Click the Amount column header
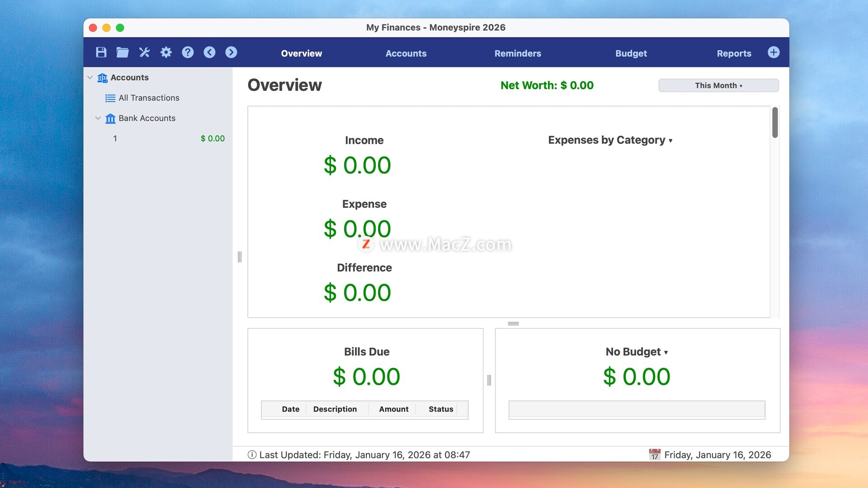Screen dimensions: 868x488 pyautogui.click(x=393, y=409)
